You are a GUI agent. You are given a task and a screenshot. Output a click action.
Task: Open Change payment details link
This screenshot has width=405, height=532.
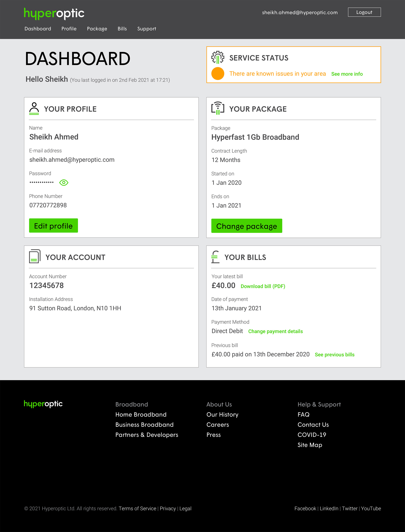pyautogui.click(x=276, y=331)
